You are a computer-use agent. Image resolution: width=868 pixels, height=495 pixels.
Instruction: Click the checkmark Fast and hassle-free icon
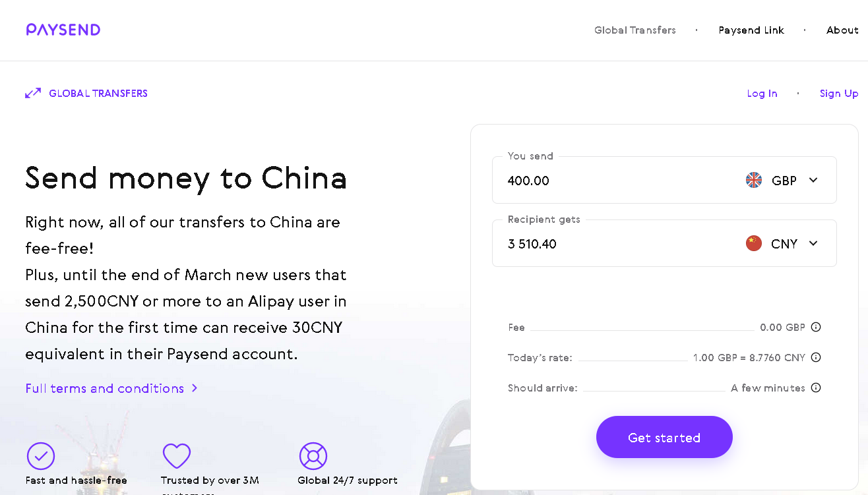41,456
